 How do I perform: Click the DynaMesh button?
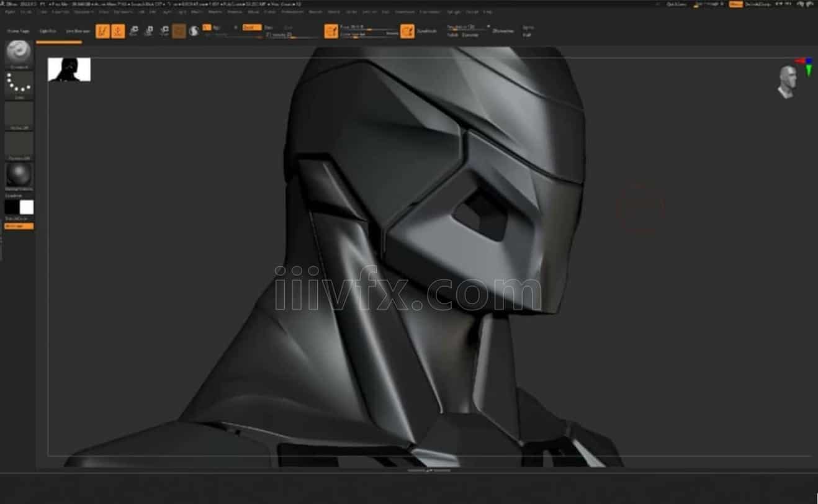point(426,31)
